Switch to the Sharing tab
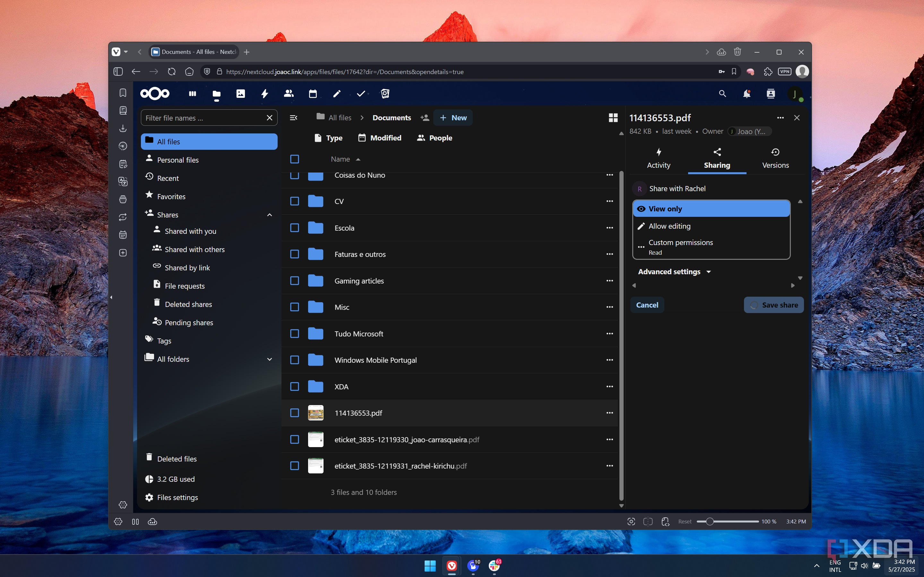This screenshot has width=924, height=577. click(717, 158)
